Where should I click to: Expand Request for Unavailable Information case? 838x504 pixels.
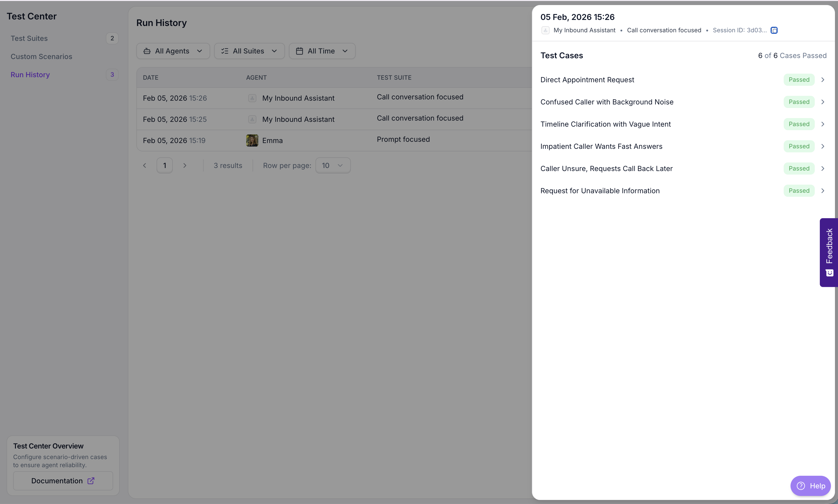[x=823, y=190]
